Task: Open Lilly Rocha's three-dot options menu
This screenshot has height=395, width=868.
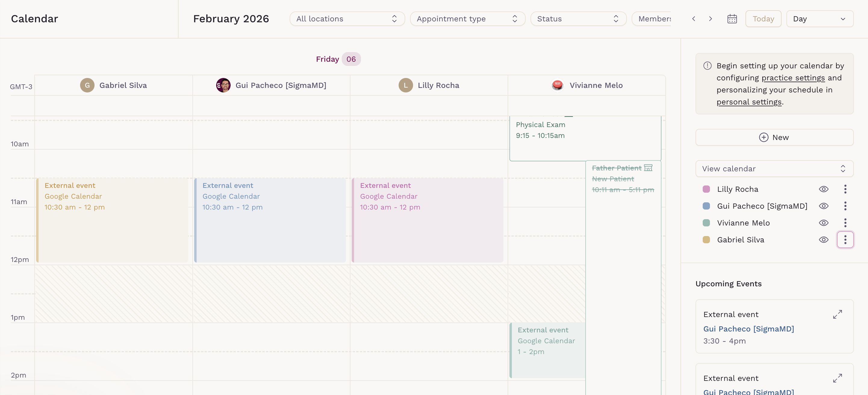Action: click(x=845, y=189)
